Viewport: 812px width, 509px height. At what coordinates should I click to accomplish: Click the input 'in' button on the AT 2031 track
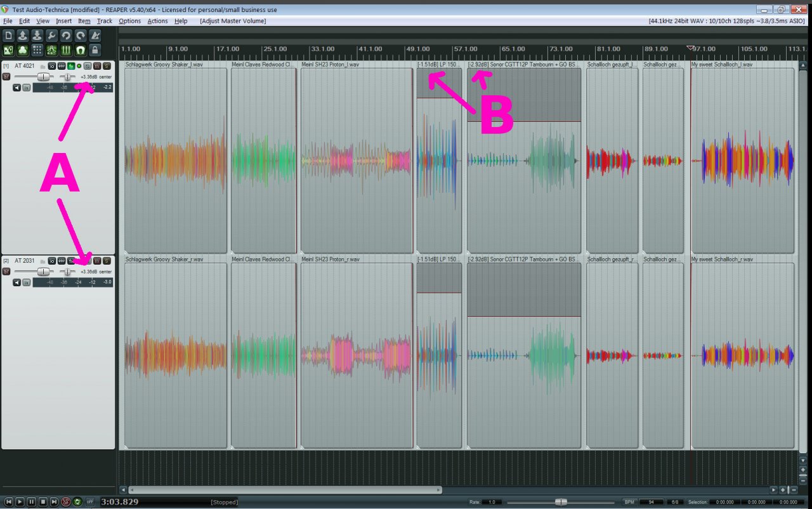point(27,282)
